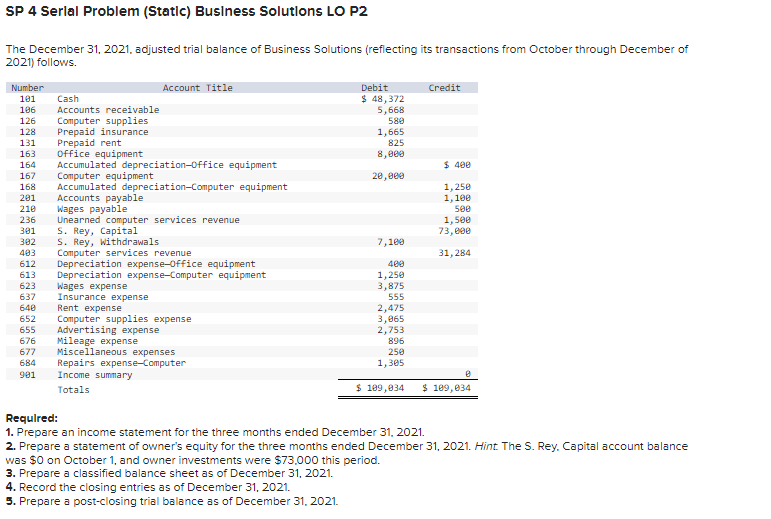The width and height of the screenshot is (771, 519).
Task: Click the 'Computer equipment' account title
Action: [105, 176]
